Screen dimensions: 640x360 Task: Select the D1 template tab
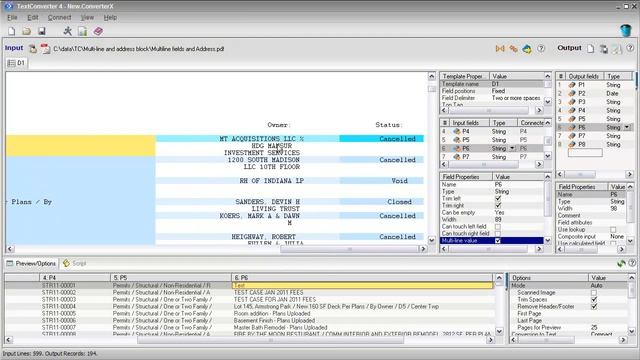pyautogui.click(x=16, y=63)
